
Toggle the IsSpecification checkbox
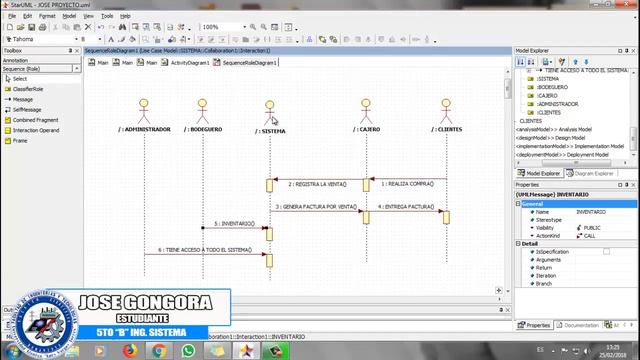(x=607, y=251)
